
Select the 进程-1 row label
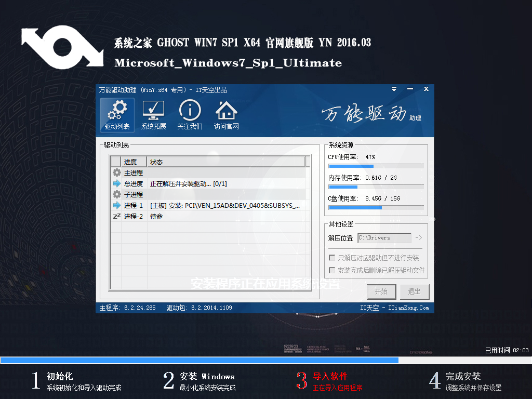pos(134,205)
